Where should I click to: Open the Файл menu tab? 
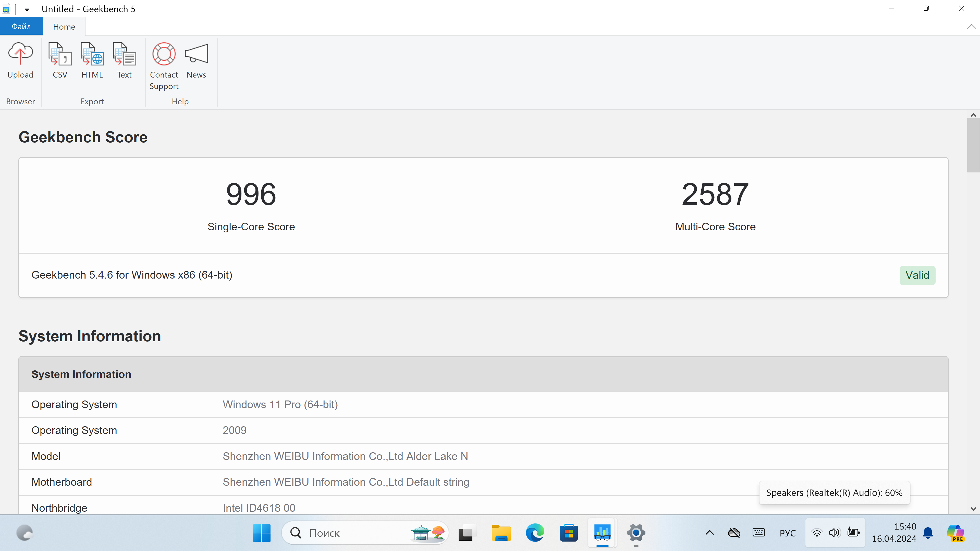[x=21, y=27]
